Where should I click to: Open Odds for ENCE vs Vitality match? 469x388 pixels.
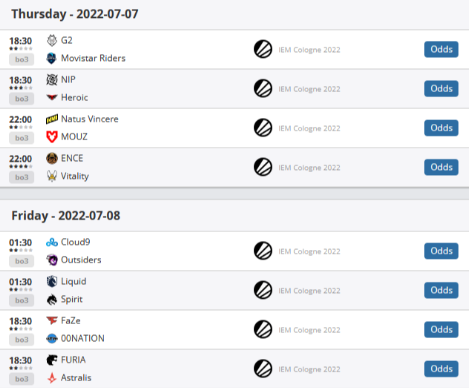(x=441, y=167)
